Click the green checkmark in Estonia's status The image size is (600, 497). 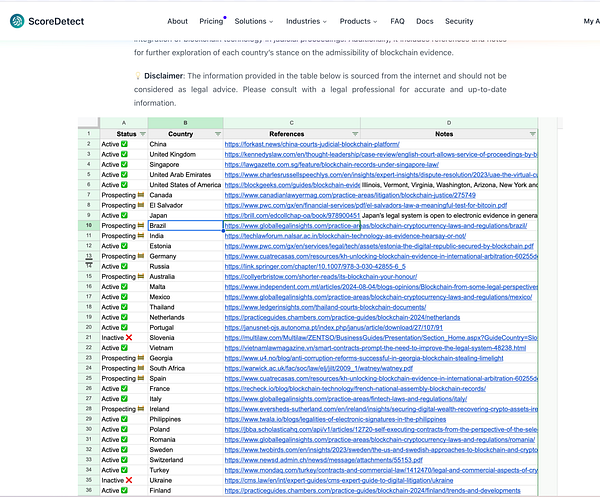point(124,246)
